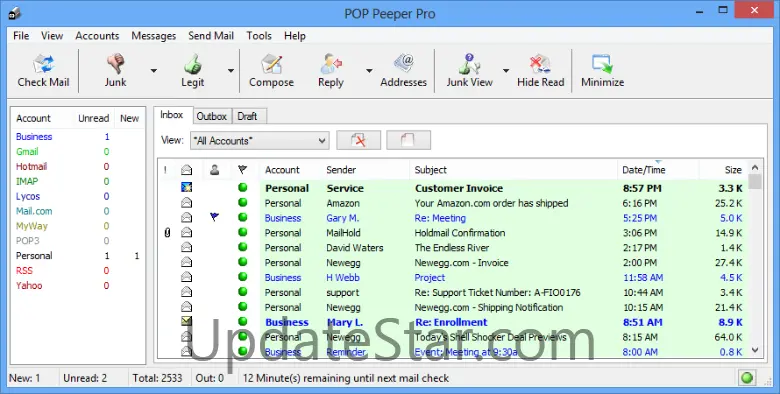780x394 pixels.
Task: Open the View menu
Action: pos(52,36)
